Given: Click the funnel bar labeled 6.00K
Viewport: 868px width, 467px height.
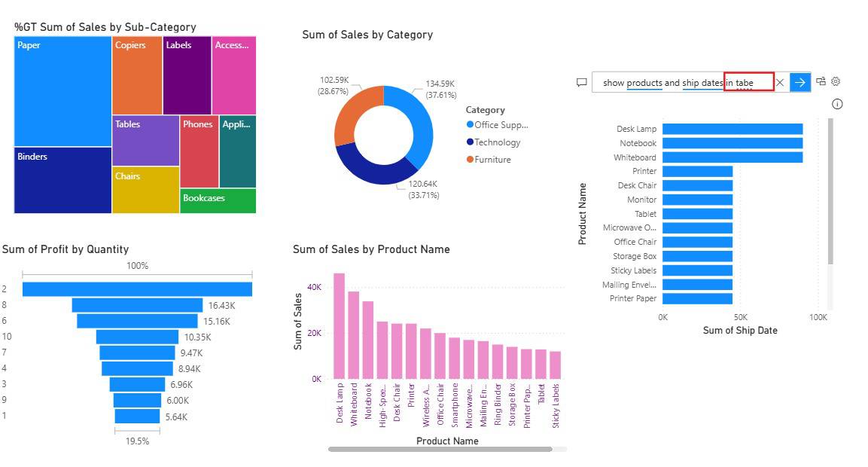Looking at the screenshot, I should (x=137, y=401).
